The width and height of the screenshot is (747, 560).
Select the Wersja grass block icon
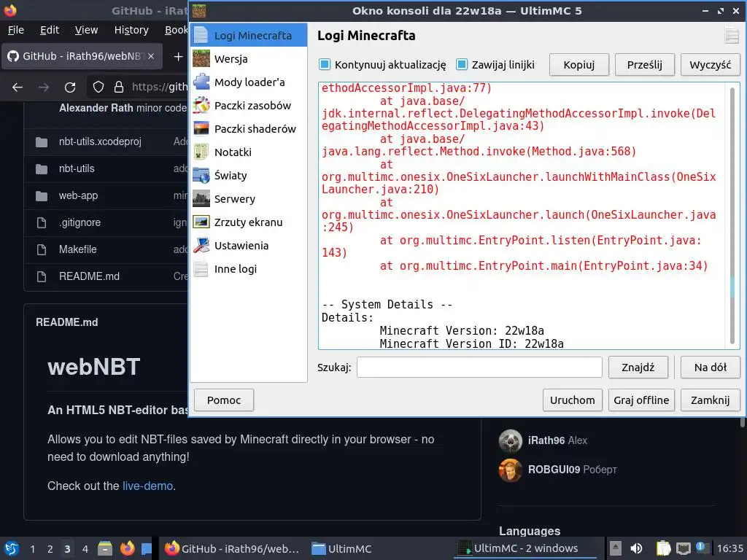click(x=201, y=58)
